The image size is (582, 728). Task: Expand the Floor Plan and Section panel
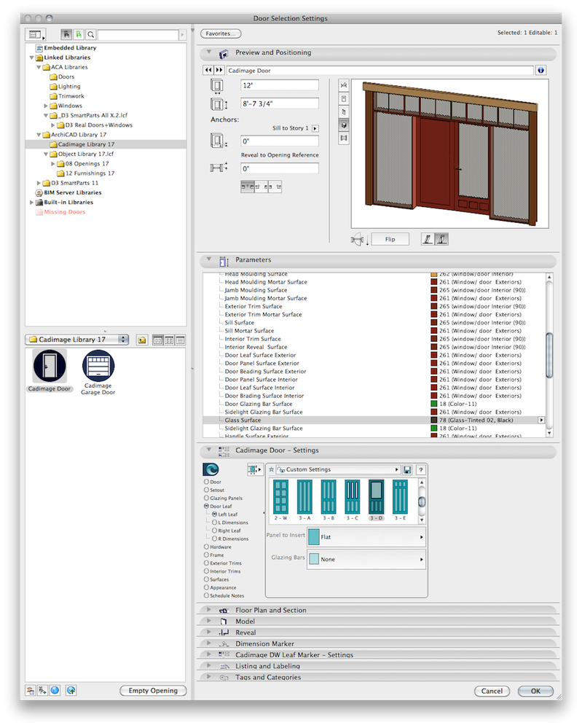click(209, 609)
